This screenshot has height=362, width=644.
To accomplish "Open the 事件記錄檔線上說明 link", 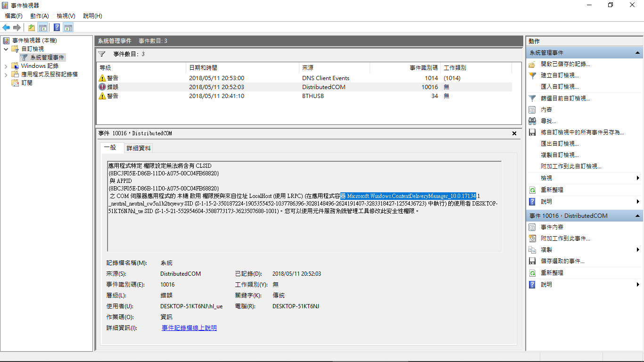I will pos(189,328).
